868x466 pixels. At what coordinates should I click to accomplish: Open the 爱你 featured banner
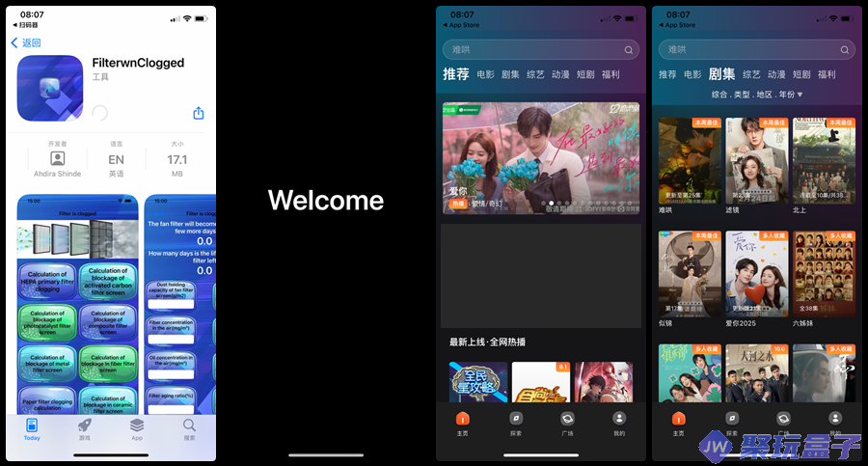click(541, 158)
